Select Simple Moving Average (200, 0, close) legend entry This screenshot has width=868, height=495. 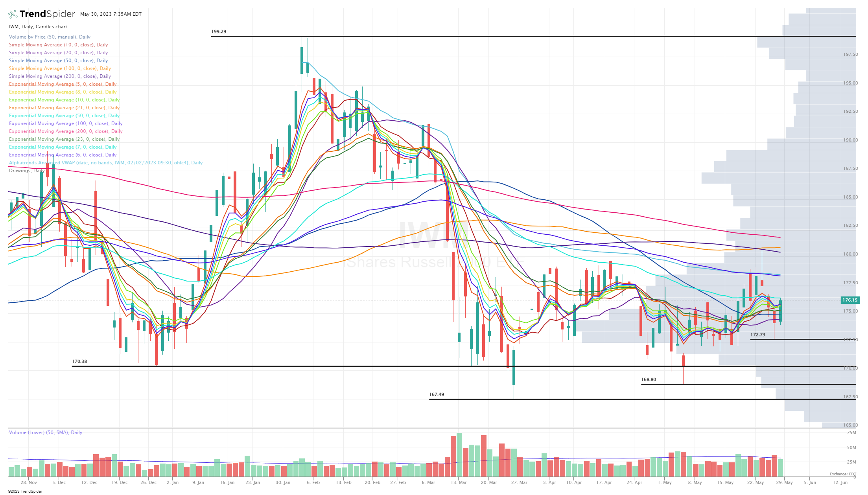click(59, 76)
